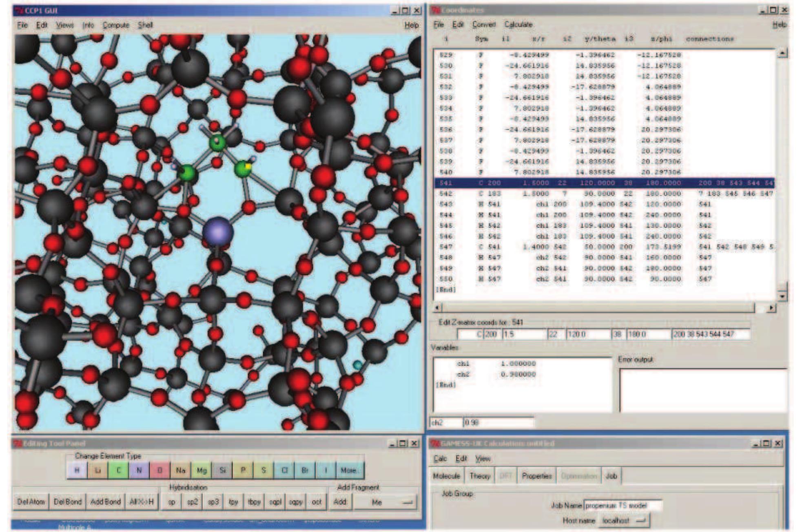
Task: Apply octahedral oct hybridisation
Action: click(317, 502)
